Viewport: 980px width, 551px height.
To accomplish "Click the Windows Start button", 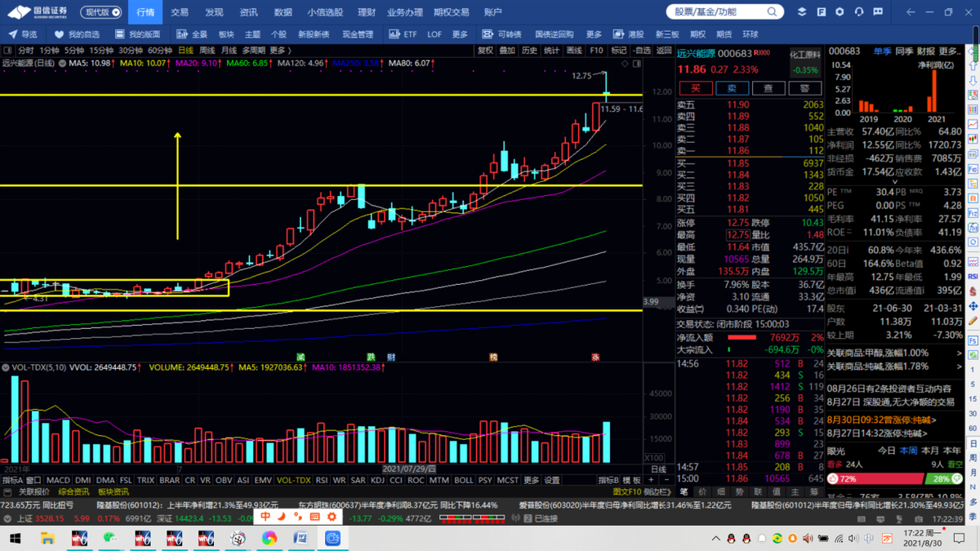I will 15,539.
